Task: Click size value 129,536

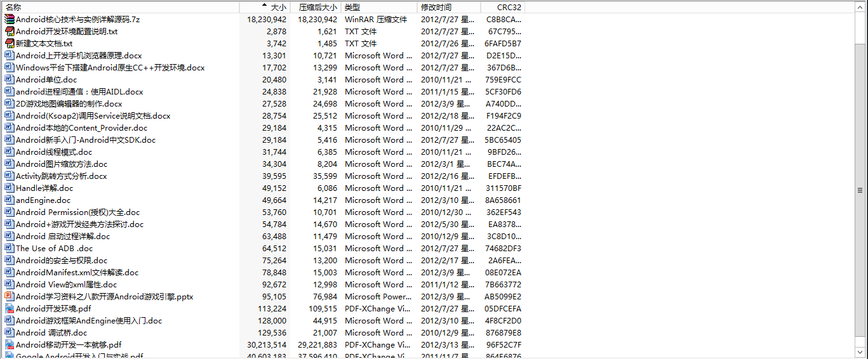Action: pos(274,332)
